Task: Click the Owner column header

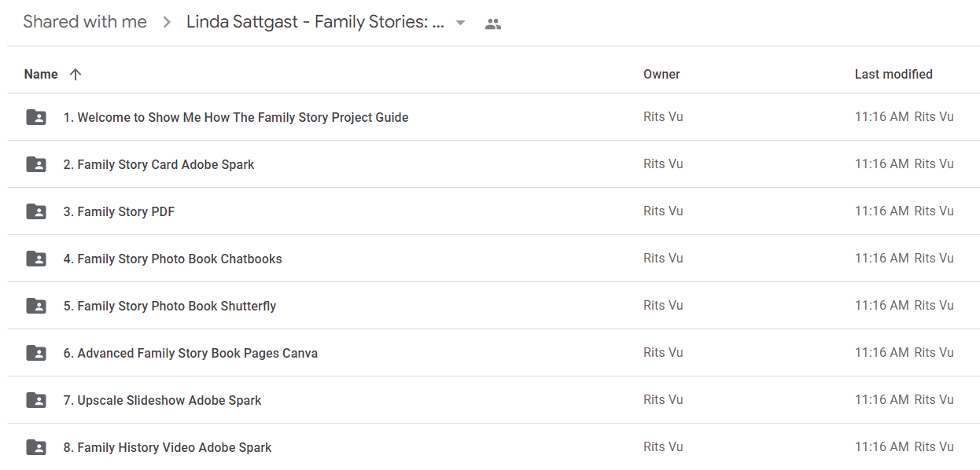Action: point(661,74)
